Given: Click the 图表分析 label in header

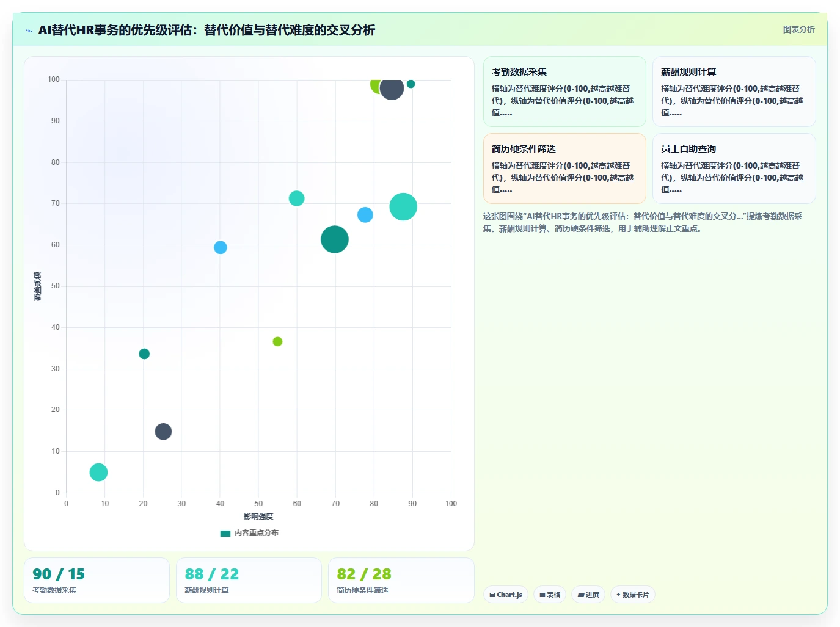Looking at the screenshot, I should 798,29.
